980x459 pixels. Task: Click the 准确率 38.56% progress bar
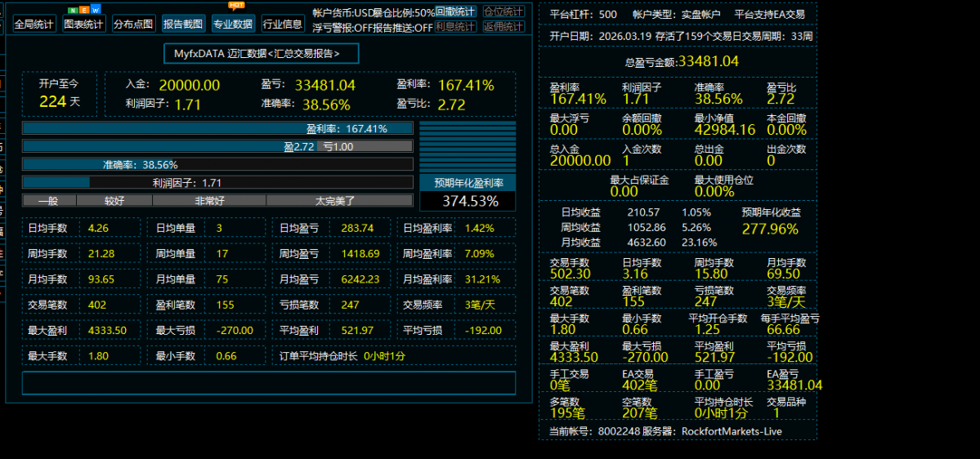click(x=217, y=165)
